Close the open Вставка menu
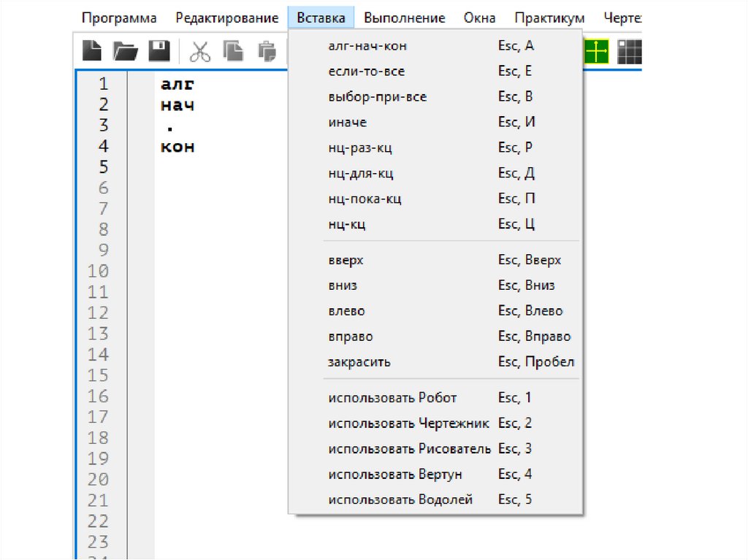This screenshot has height=560, width=748. (x=321, y=18)
